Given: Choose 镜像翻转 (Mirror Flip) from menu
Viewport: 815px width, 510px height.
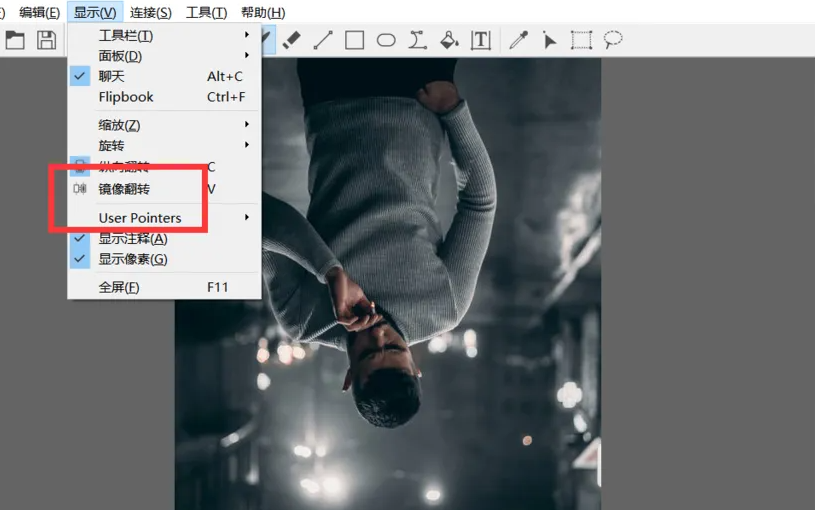Looking at the screenshot, I should click(124, 189).
